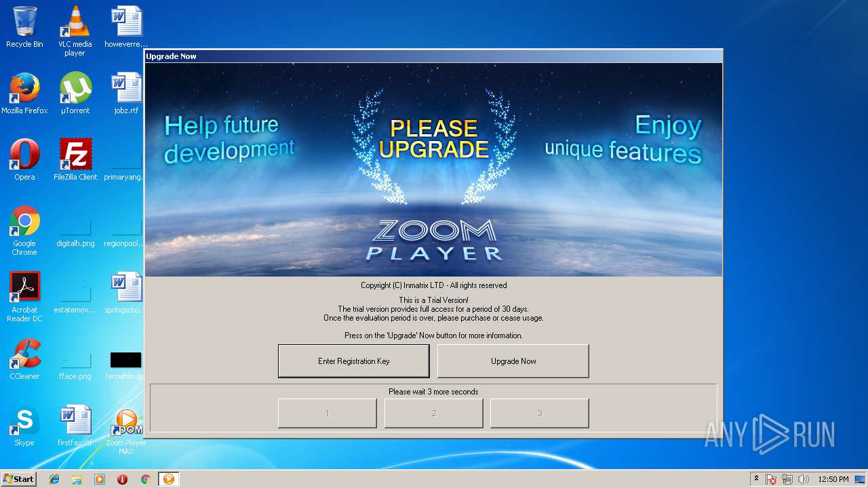Select button 2 in the wait panel
Screen dimensions: 868x488
[434, 413]
